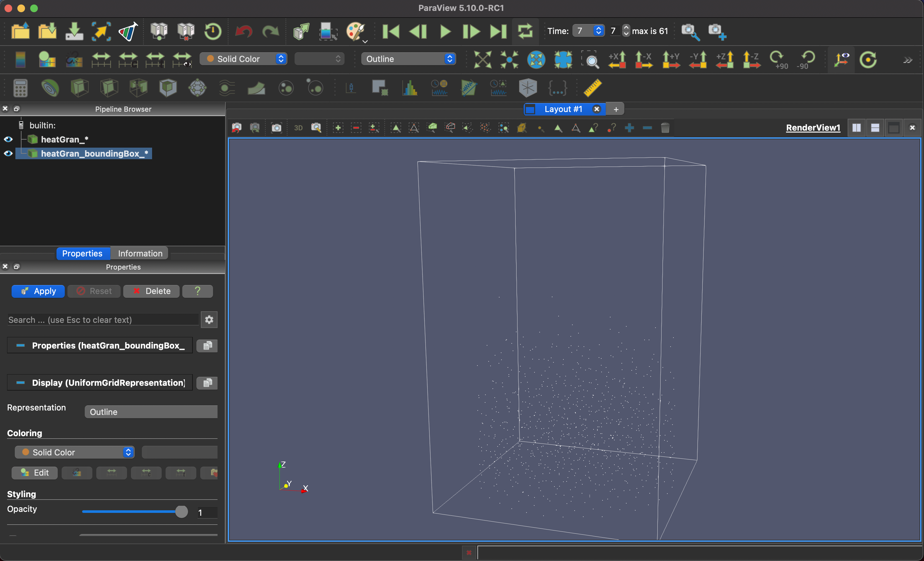Click the Undo arrow icon
The image size is (924, 561).
(244, 31)
